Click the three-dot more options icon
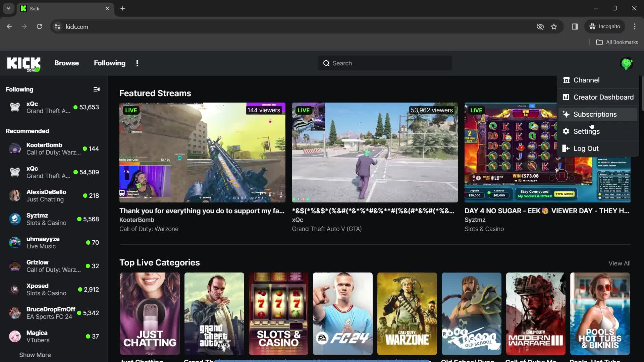Screen dimensions: 644x362 [137, 63]
